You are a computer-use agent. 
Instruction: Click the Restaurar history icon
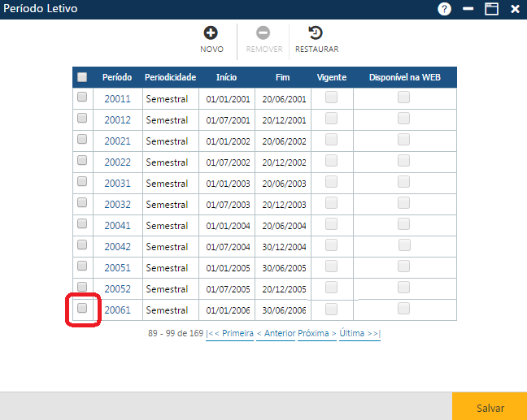point(316,33)
